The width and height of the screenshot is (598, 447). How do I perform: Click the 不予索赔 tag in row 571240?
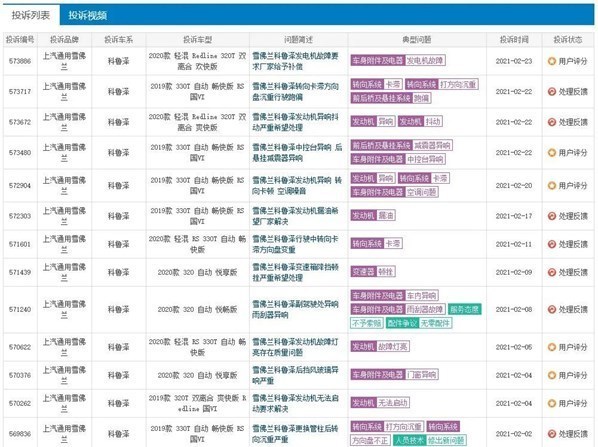367,323
